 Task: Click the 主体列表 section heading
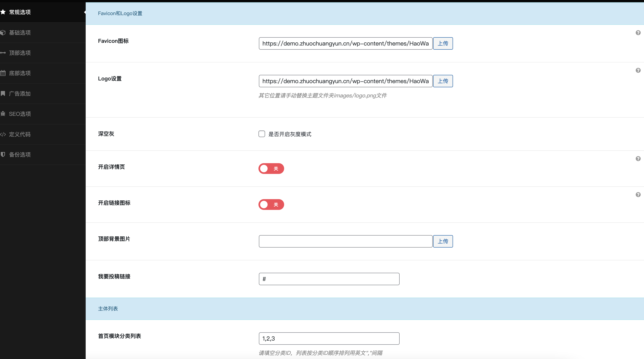point(108,309)
